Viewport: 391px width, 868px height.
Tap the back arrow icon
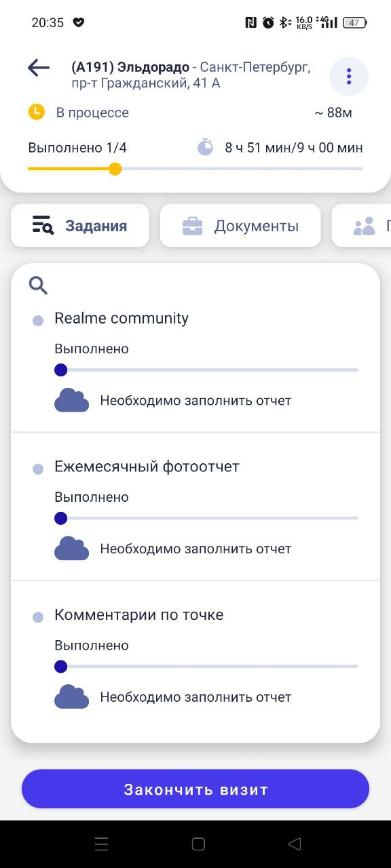pos(39,67)
